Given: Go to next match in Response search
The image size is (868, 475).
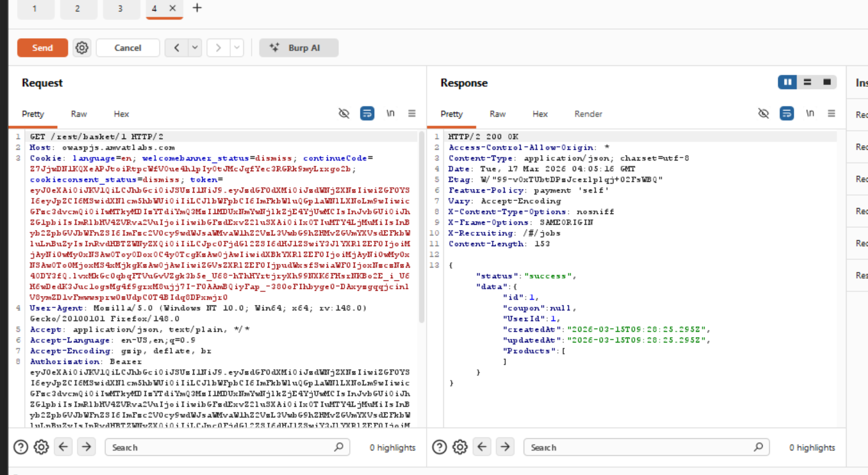Looking at the screenshot, I should (x=504, y=447).
